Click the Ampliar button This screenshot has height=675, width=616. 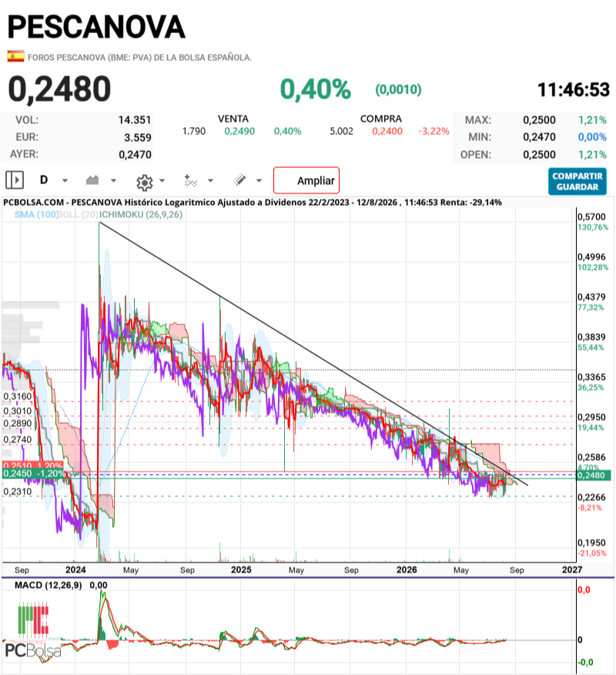[306, 180]
